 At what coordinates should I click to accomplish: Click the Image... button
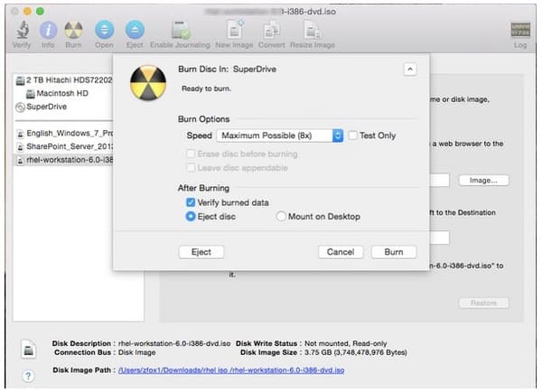[x=483, y=181]
